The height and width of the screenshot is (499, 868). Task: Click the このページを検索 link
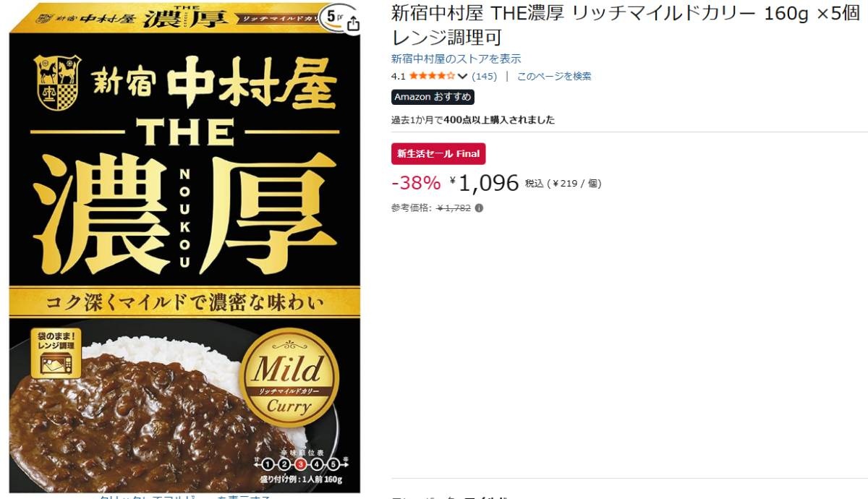pyautogui.click(x=554, y=76)
